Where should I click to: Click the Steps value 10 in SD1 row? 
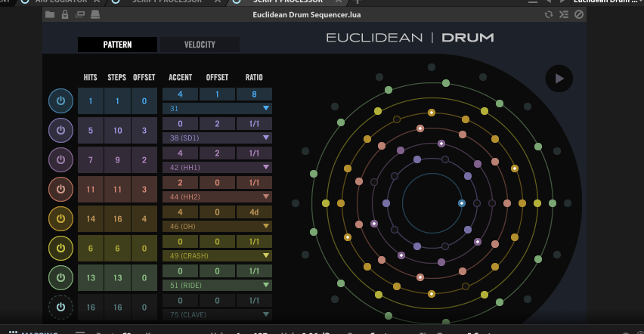[x=117, y=130]
